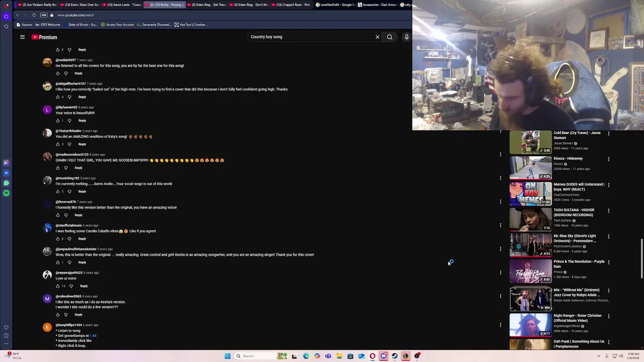This screenshot has width=644, height=362.
Task: Open Steam from the taskbar
Action: pyautogui.click(x=394, y=356)
